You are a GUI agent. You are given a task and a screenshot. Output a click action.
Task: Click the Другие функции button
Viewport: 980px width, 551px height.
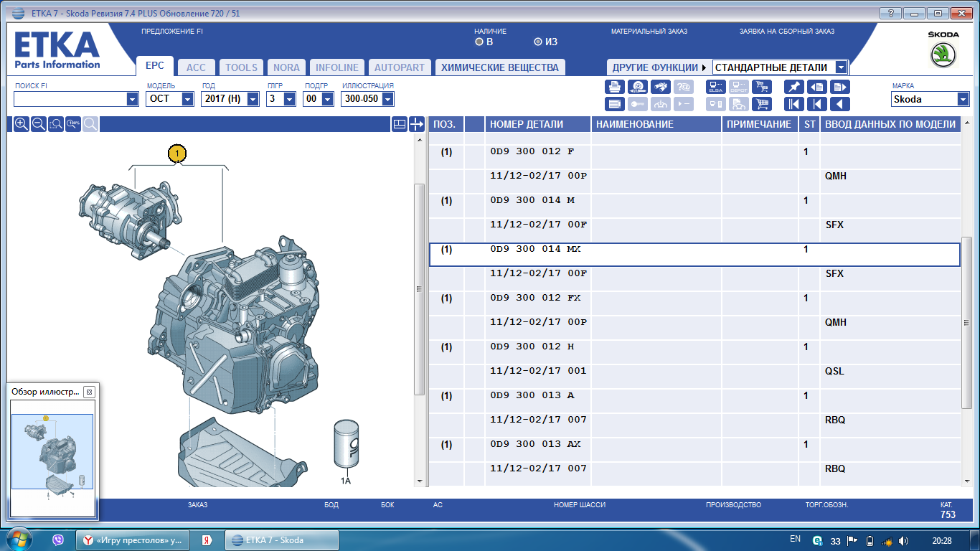(x=658, y=67)
